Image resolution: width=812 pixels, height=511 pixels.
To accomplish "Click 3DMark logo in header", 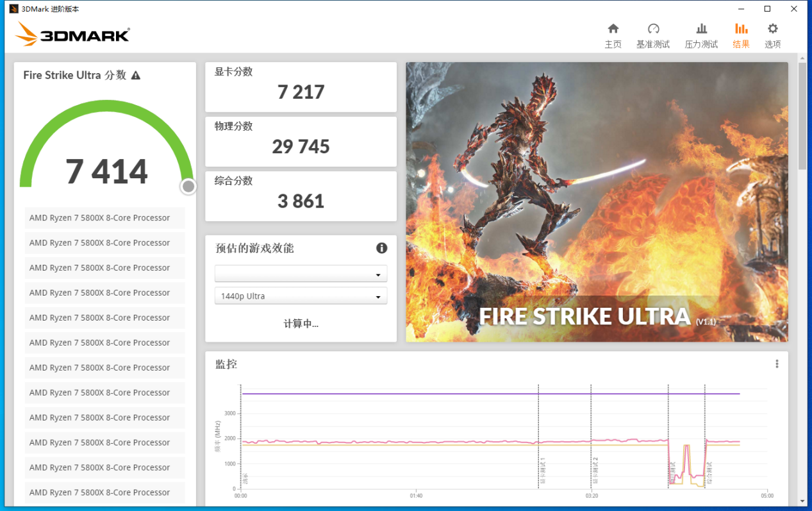I will pyautogui.click(x=72, y=34).
